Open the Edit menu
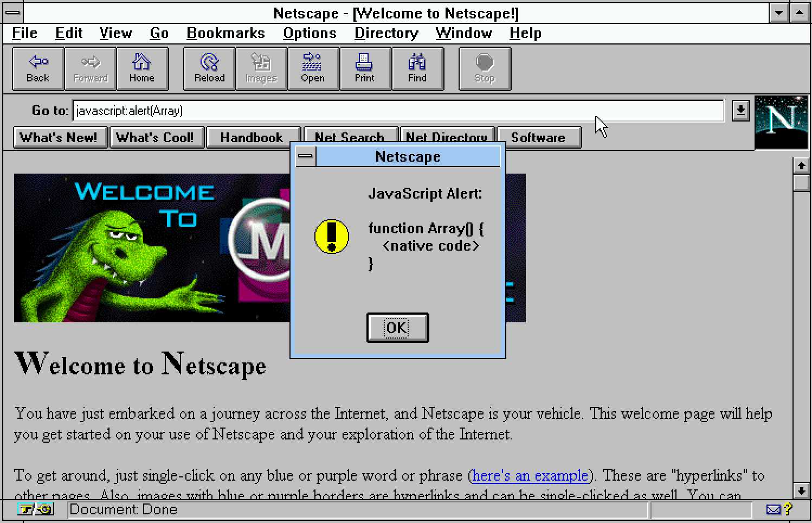 69,33
